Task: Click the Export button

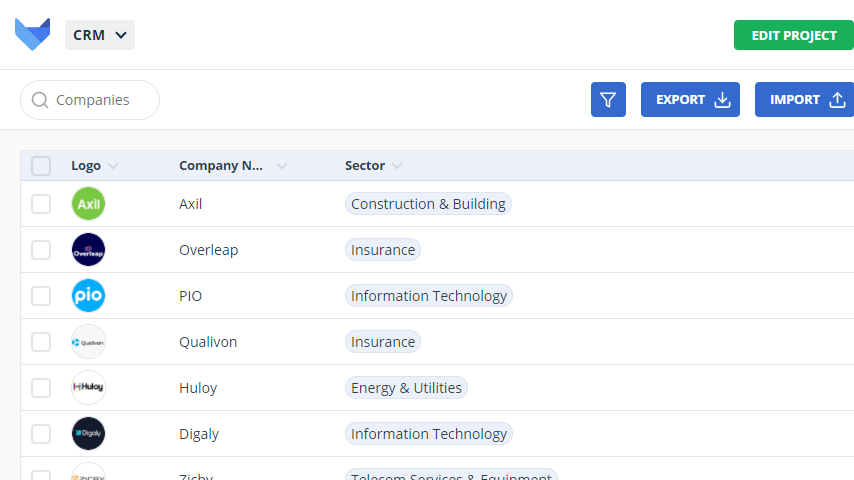Action: (x=690, y=100)
